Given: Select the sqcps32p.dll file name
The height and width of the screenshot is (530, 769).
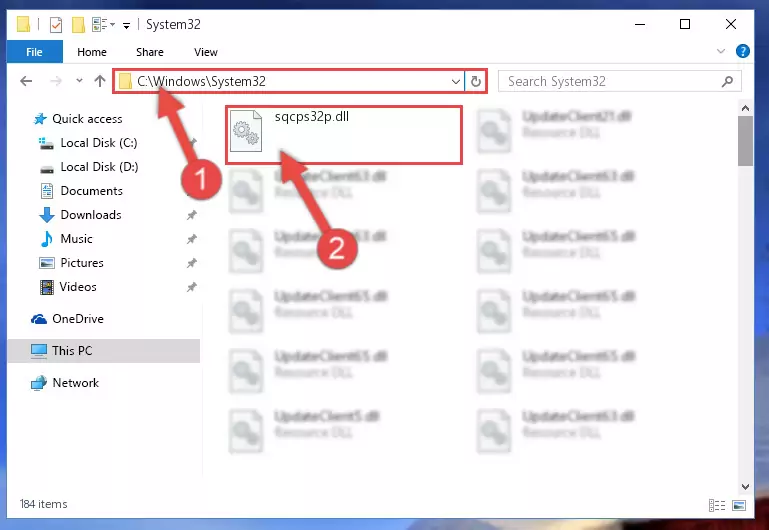Looking at the screenshot, I should tap(312, 117).
